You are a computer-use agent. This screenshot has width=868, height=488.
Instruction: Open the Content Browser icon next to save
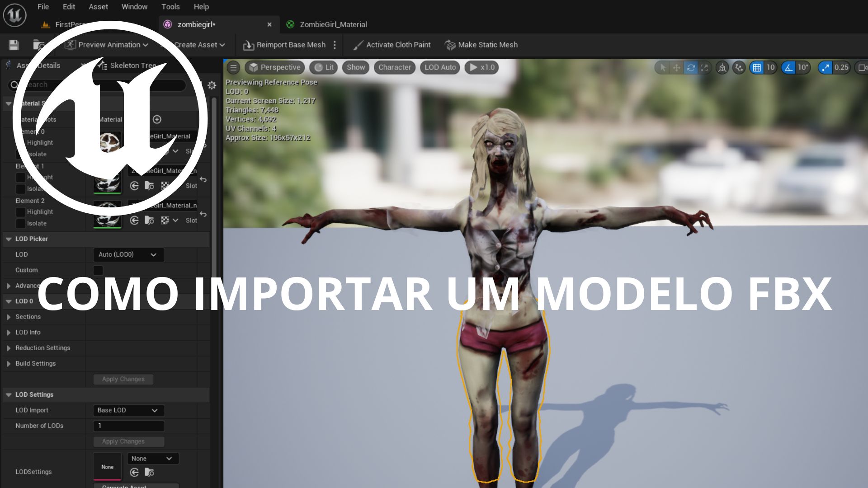38,45
